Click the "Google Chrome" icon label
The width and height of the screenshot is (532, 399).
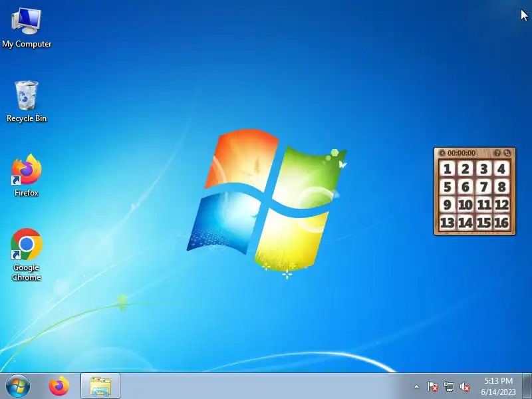tap(27, 272)
